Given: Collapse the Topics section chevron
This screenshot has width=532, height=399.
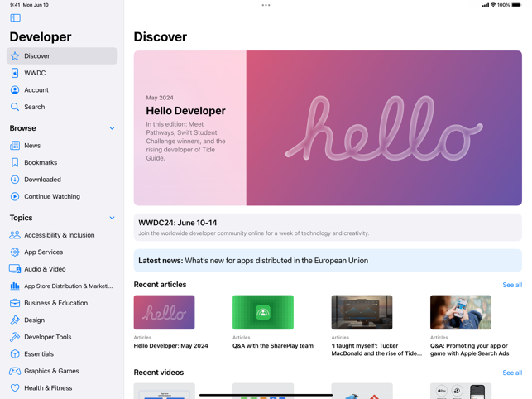Looking at the screenshot, I should pyautogui.click(x=112, y=218).
